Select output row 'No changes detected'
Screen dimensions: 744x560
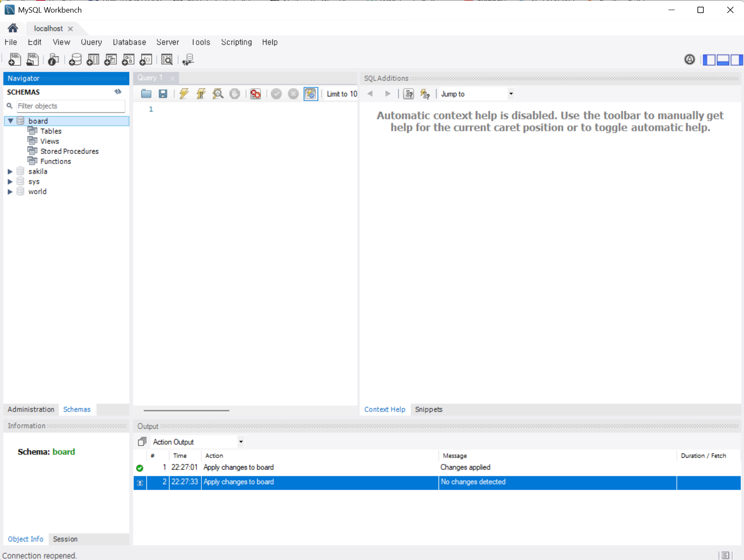tap(437, 482)
